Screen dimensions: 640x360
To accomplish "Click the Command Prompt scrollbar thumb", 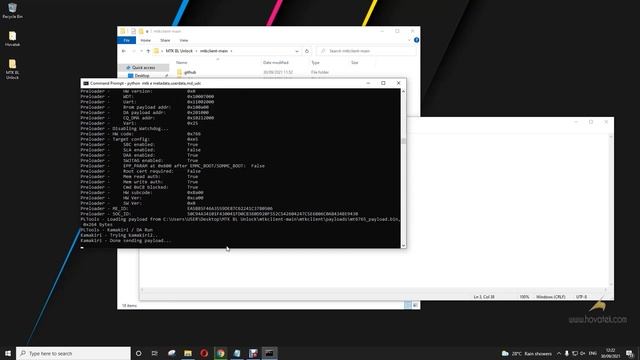I will [404, 141].
